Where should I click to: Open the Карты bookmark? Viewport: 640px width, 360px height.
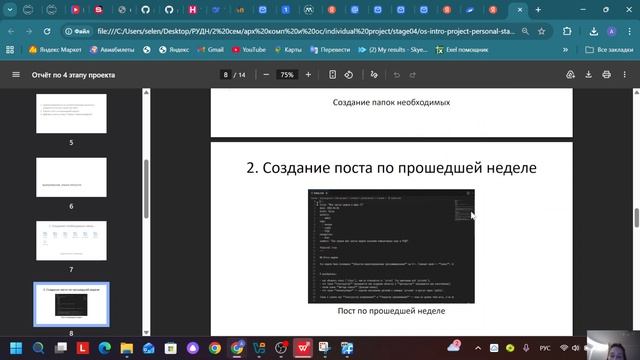(288, 50)
